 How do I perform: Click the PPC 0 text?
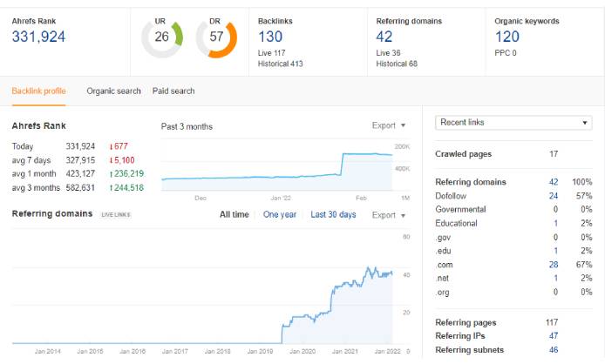[505, 53]
